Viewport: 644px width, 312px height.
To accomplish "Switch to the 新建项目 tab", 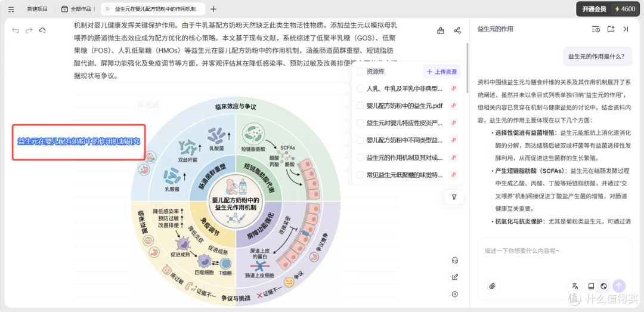I will click(x=38, y=9).
